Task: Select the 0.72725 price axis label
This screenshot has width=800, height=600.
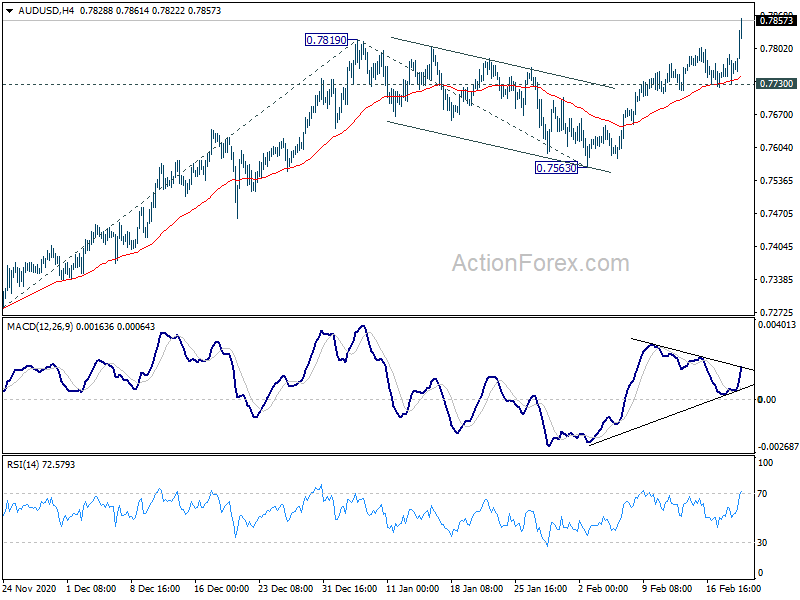Action: pyautogui.click(x=777, y=312)
